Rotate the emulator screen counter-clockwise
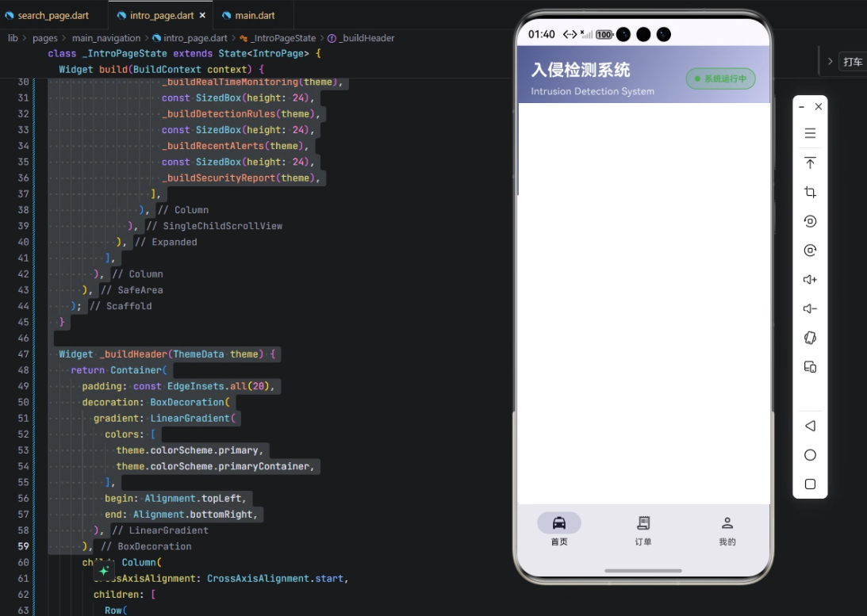 pyautogui.click(x=810, y=221)
